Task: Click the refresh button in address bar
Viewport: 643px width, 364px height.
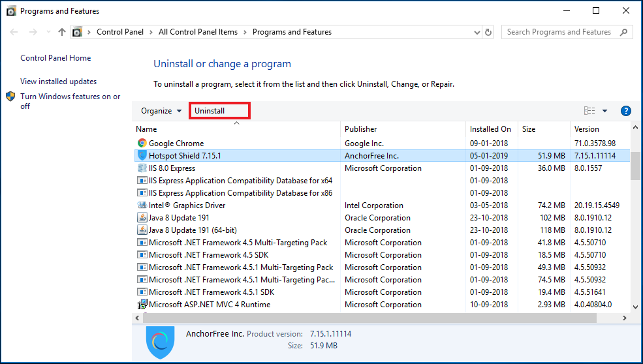Action: 488,32
